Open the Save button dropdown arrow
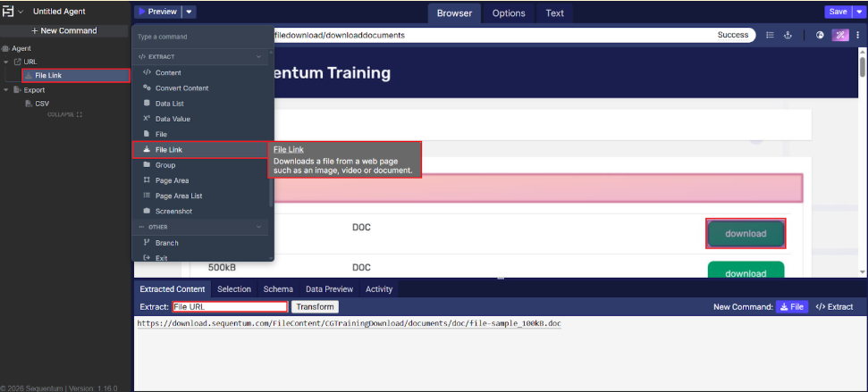Screen dimensions: 868x392 [860, 12]
